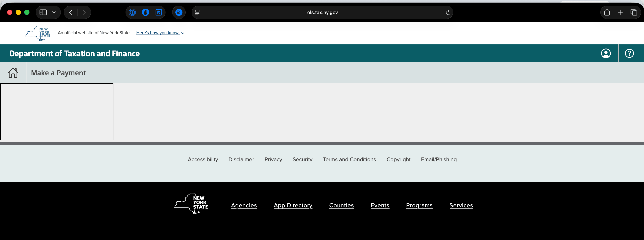The height and width of the screenshot is (240, 644).
Task: Click the 1Password extension icon
Action: pyautogui.click(x=132, y=12)
